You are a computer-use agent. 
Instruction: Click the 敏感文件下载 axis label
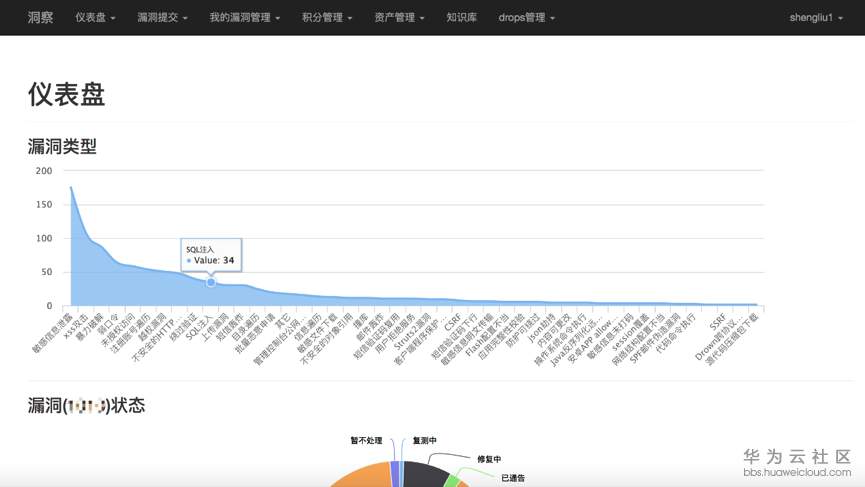(316, 333)
